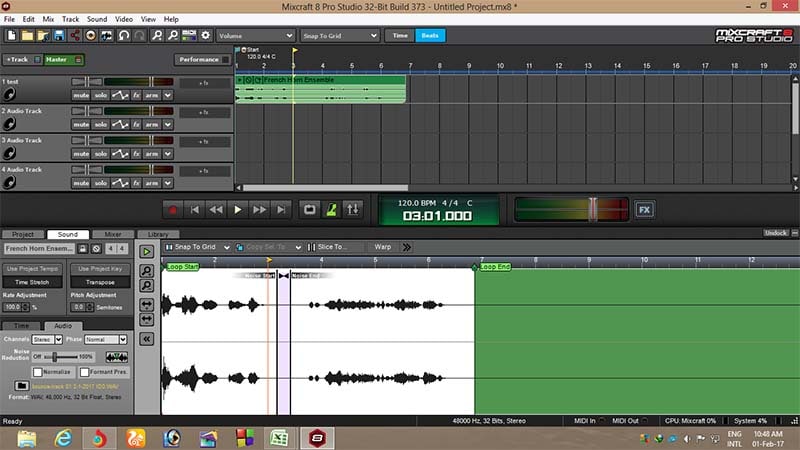This screenshot has width=800, height=450.
Task: Open the Mix menu
Action: (x=48, y=19)
